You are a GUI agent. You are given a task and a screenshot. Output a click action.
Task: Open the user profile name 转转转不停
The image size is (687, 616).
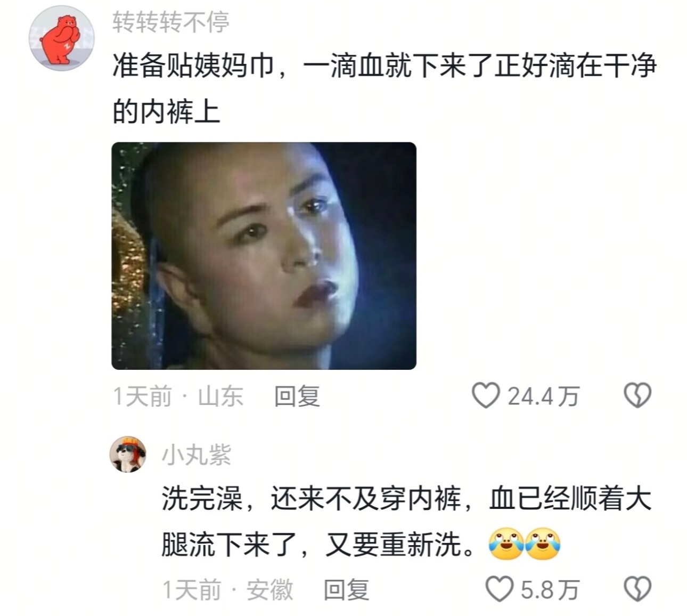[x=171, y=22]
